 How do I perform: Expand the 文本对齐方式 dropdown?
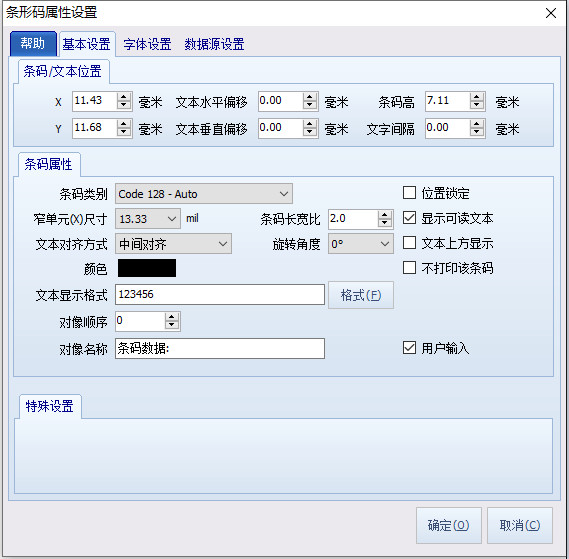(x=173, y=244)
